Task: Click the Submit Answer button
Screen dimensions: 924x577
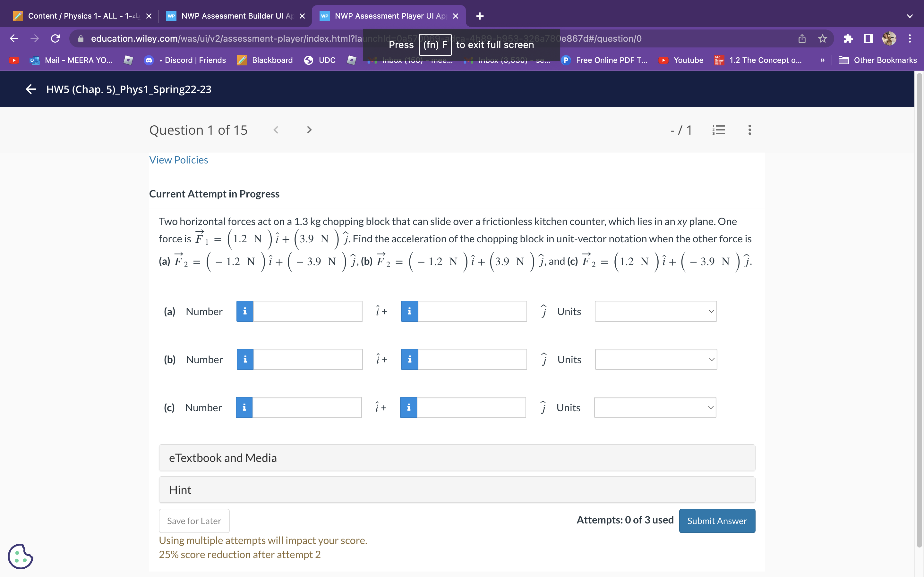Action: [x=717, y=521]
